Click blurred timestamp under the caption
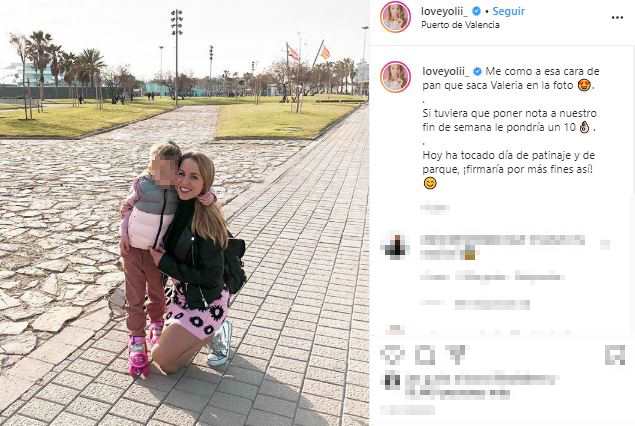 pos(434,209)
